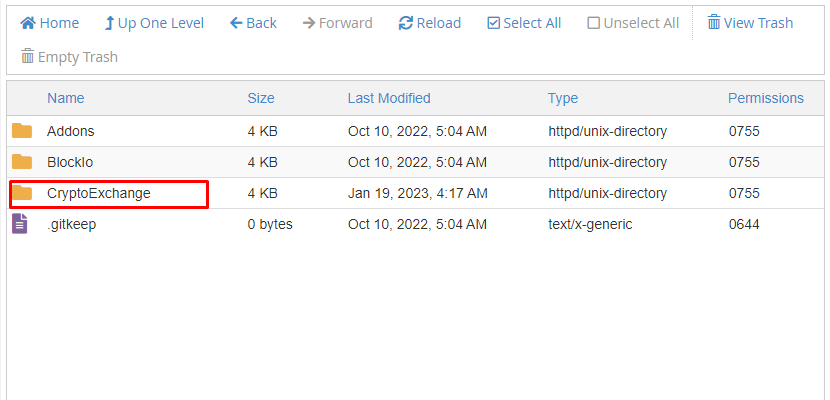Click the 0644 permissions value for .gitkeep
The image size is (830, 400).
click(744, 224)
